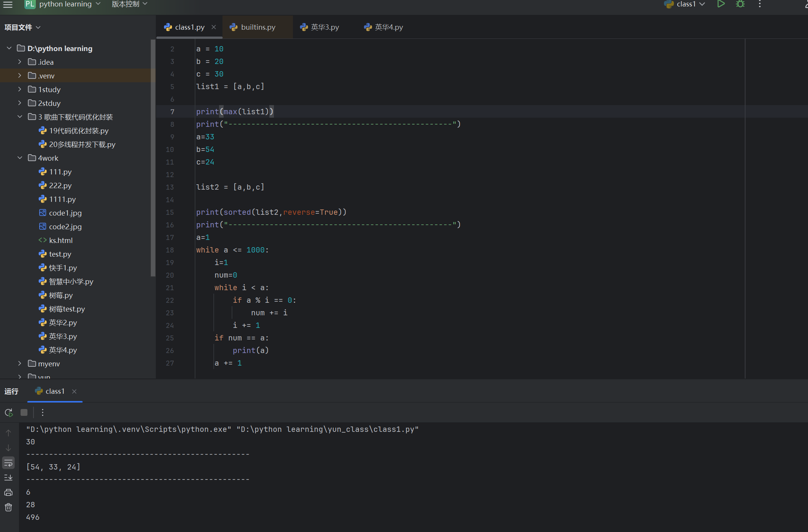Stop the running process
The height and width of the screenshot is (532, 808).
[24, 412]
